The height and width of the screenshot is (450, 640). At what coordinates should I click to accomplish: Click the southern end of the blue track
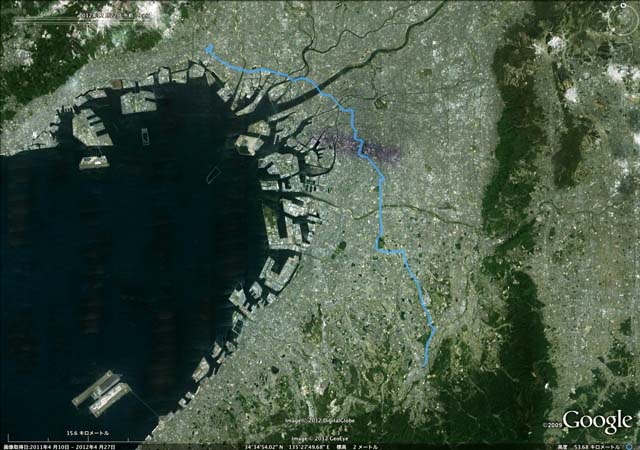point(425,364)
